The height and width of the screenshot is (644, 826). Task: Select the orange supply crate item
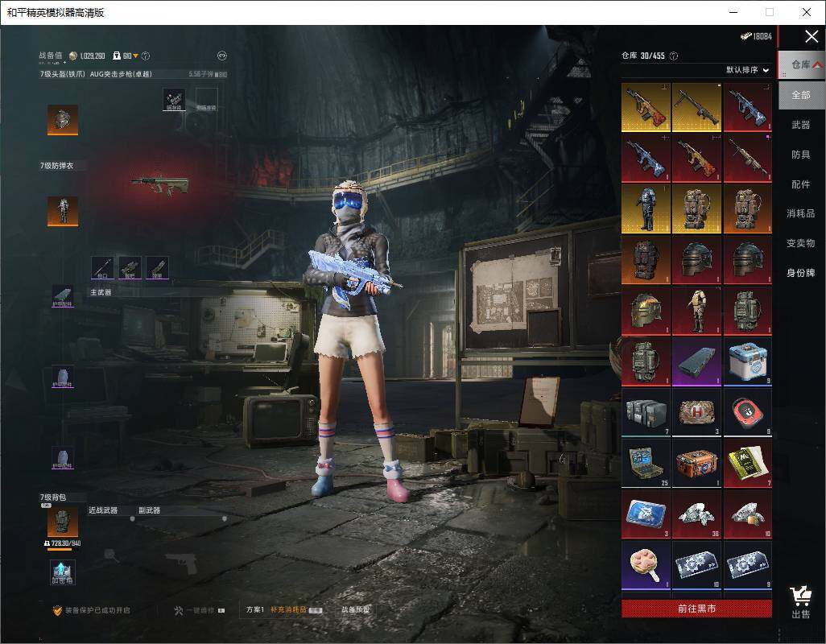click(x=696, y=464)
